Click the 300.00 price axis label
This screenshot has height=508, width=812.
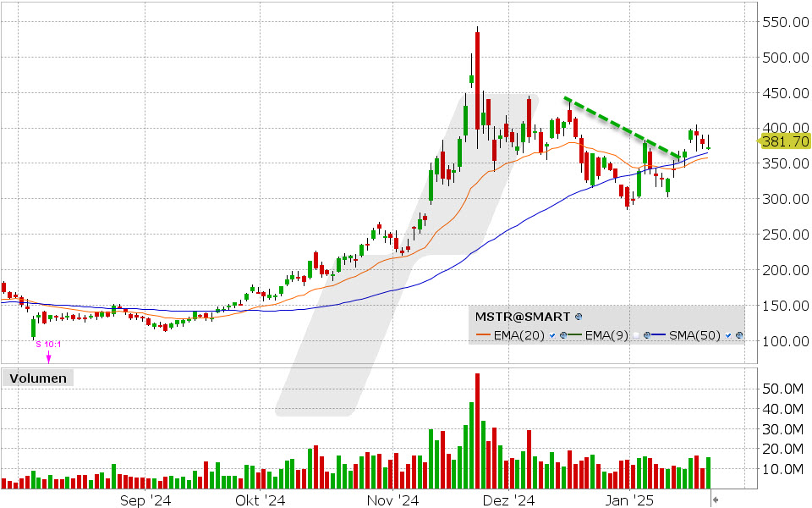pos(785,199)
